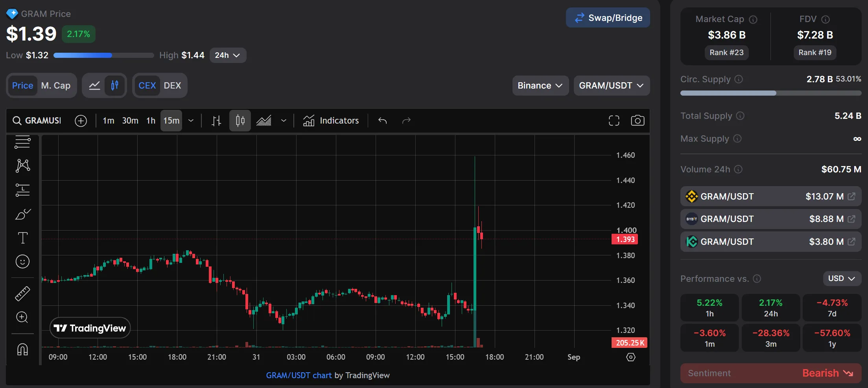
Task: Select the ruler measure tool
Action: [x=22, y=294]
